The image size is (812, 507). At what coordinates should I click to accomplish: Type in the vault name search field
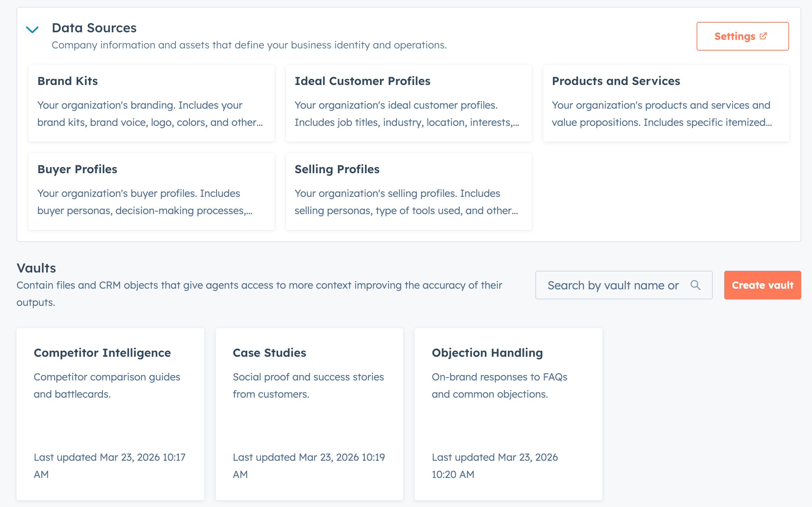[x=613, y=285]
